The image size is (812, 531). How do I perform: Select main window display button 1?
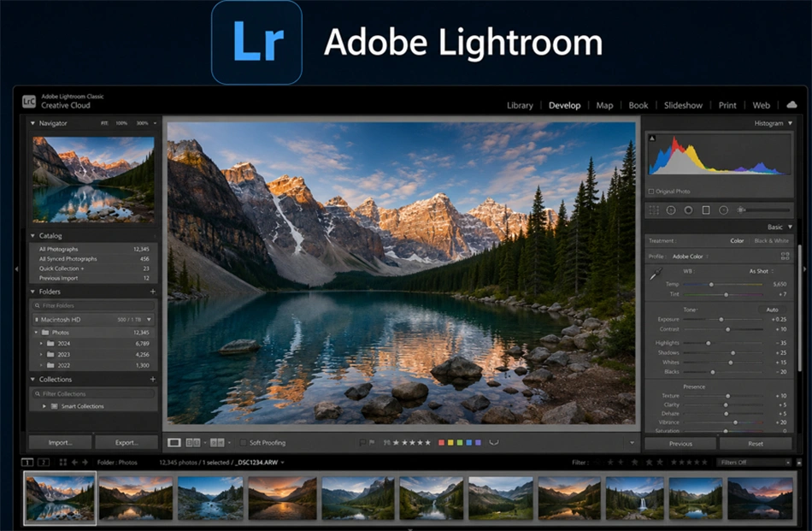tap(27, 462)
